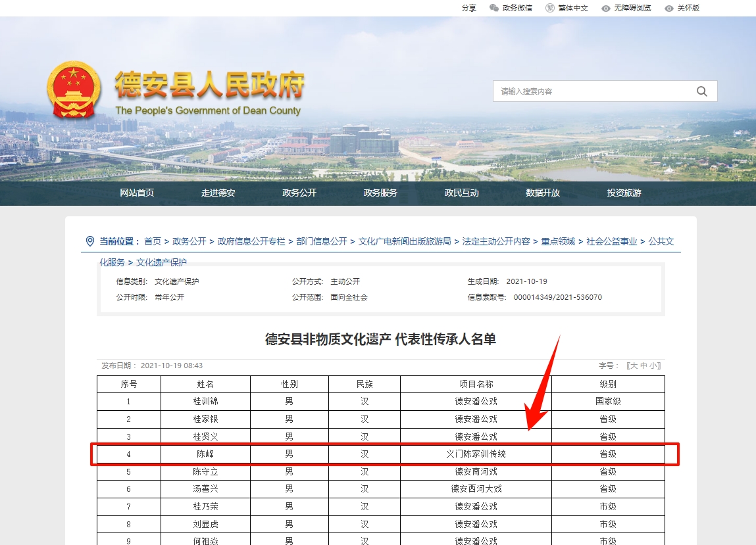
Task: Set font size to medium (中)
Action: pos(643,366)
